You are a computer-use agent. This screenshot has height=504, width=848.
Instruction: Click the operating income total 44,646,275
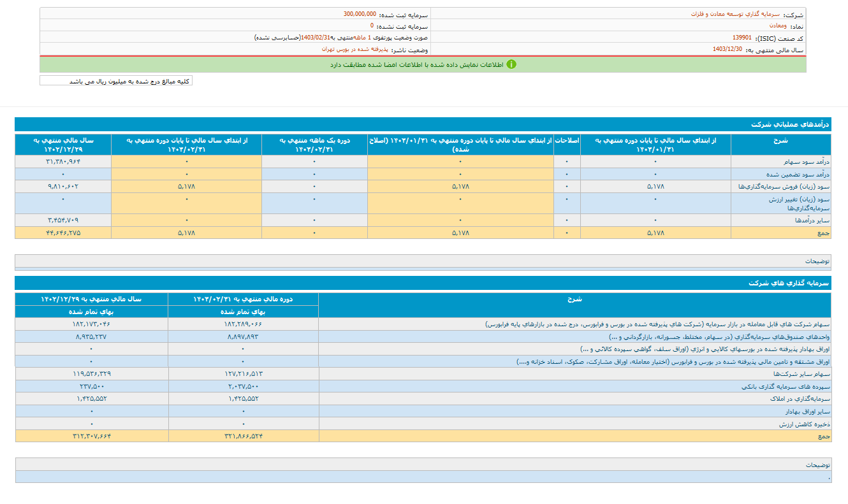(62, 233)
